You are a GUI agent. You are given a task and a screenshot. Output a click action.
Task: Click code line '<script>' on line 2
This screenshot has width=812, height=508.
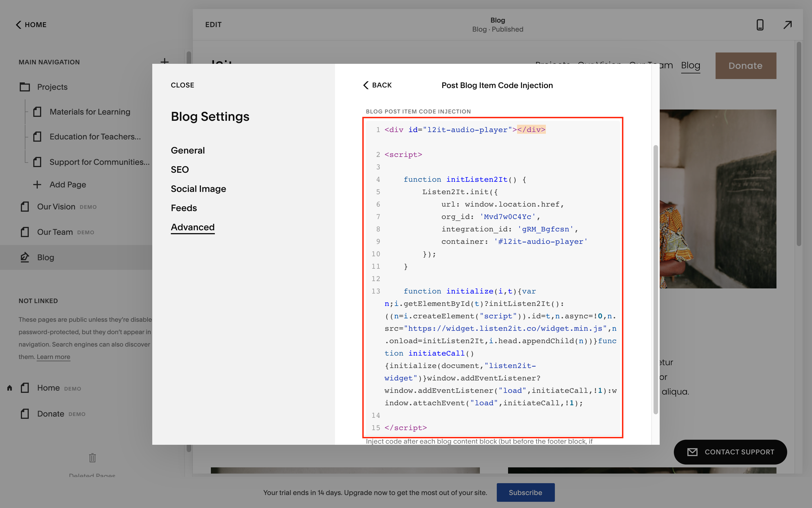point(403,155)
